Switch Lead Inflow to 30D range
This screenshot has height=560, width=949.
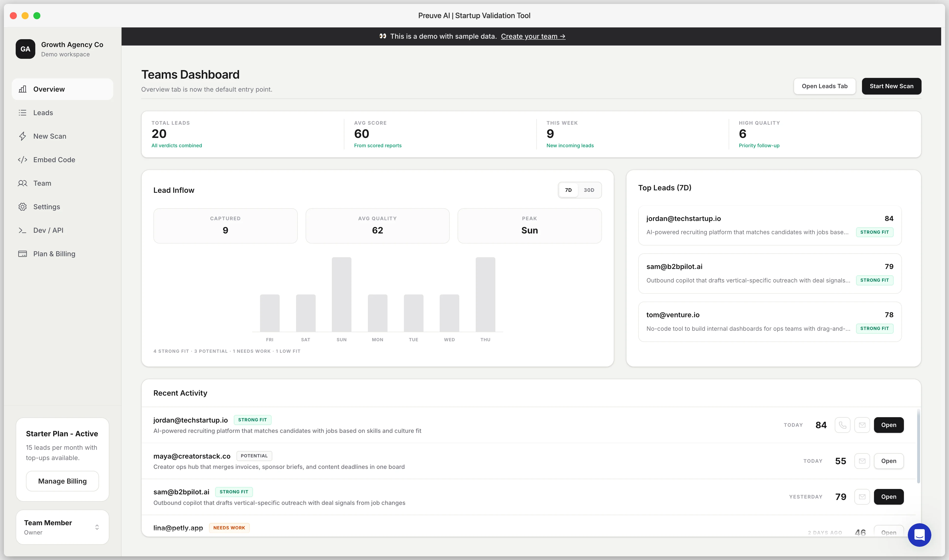[x=588, y=190]
